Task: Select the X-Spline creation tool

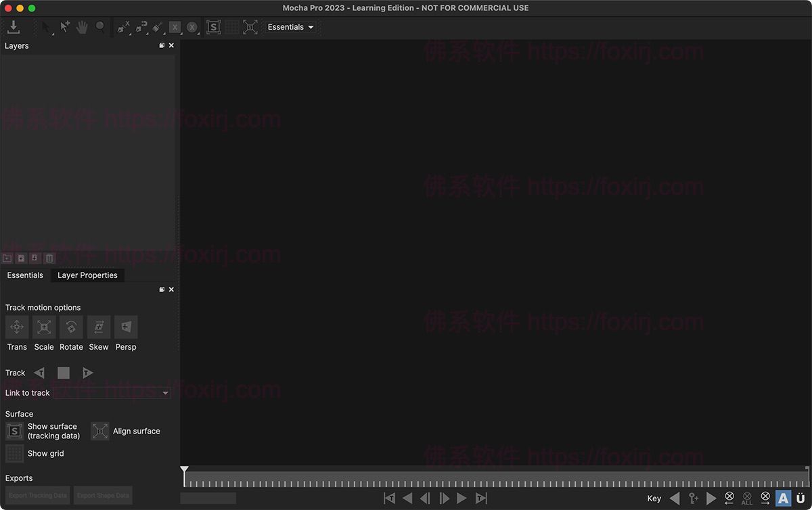Action: 123,26
